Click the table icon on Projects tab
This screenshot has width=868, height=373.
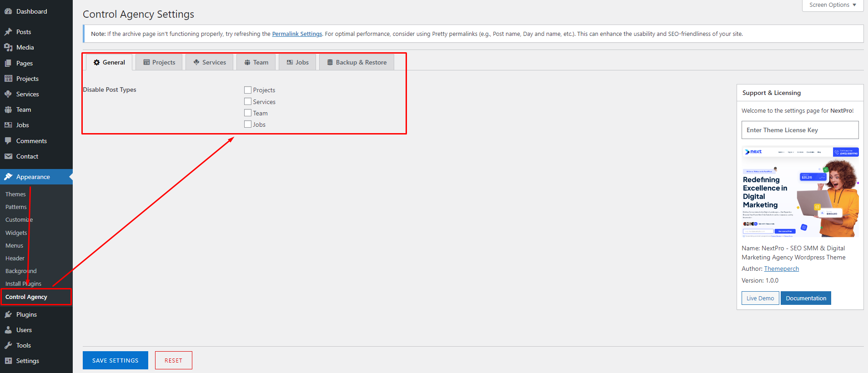coord(146,62)
